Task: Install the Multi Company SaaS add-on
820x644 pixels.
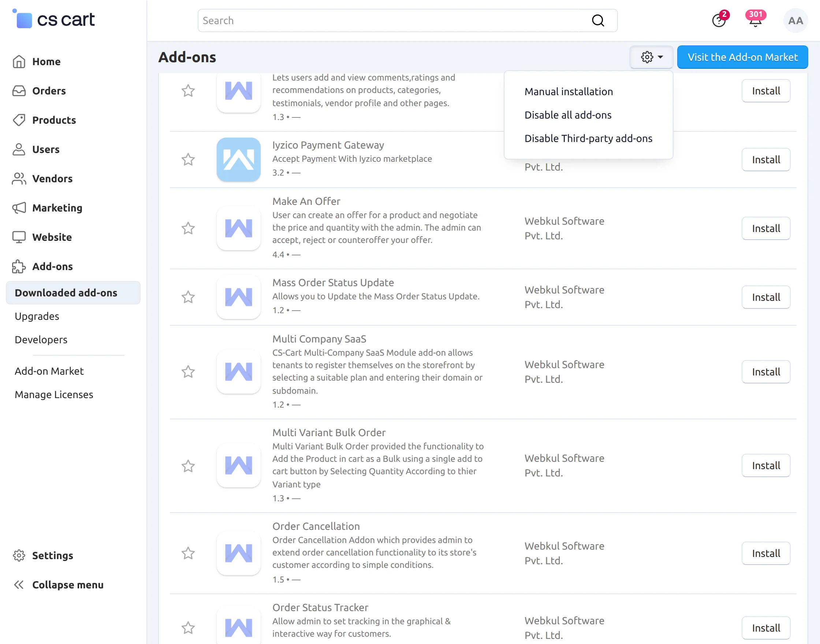Action: point(766,372)
